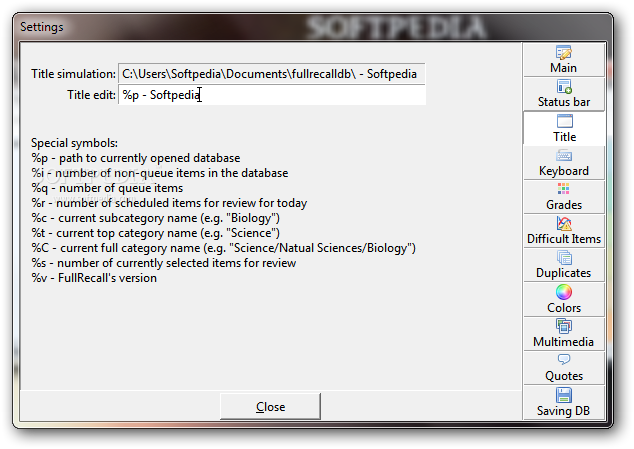Screen dimensions: 634x449
Task: Click the '%p - path to currently opened database' line
Action: (136, 158)
